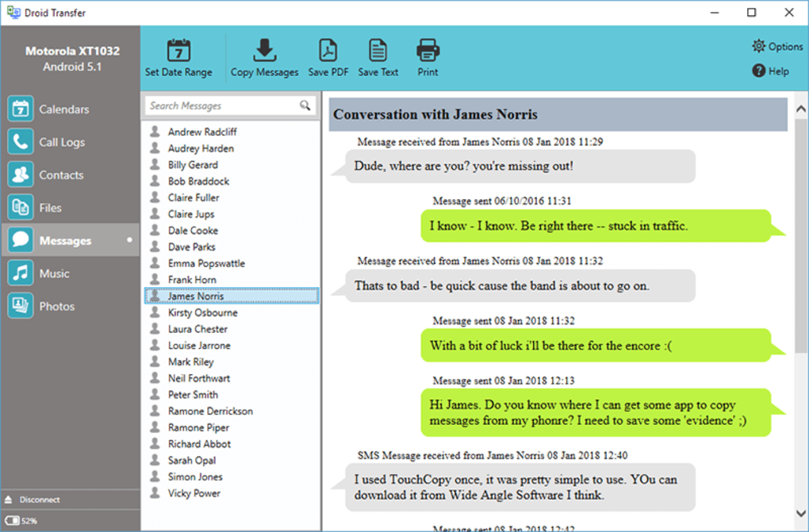Click the Save Text icon
This screenshot has width=809, height=532.
point(378,55)
